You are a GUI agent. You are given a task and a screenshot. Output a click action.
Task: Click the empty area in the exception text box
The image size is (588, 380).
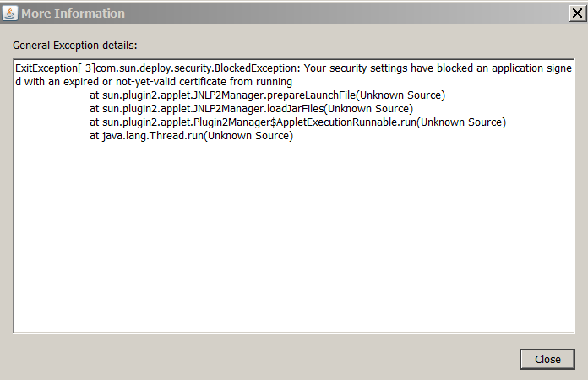294,236
